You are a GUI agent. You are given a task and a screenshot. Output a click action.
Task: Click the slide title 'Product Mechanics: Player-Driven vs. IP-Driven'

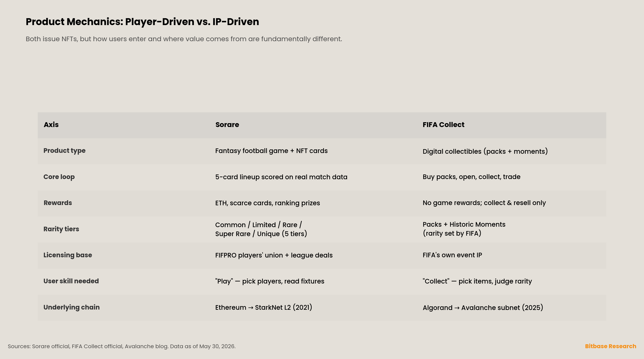[142, 22]
